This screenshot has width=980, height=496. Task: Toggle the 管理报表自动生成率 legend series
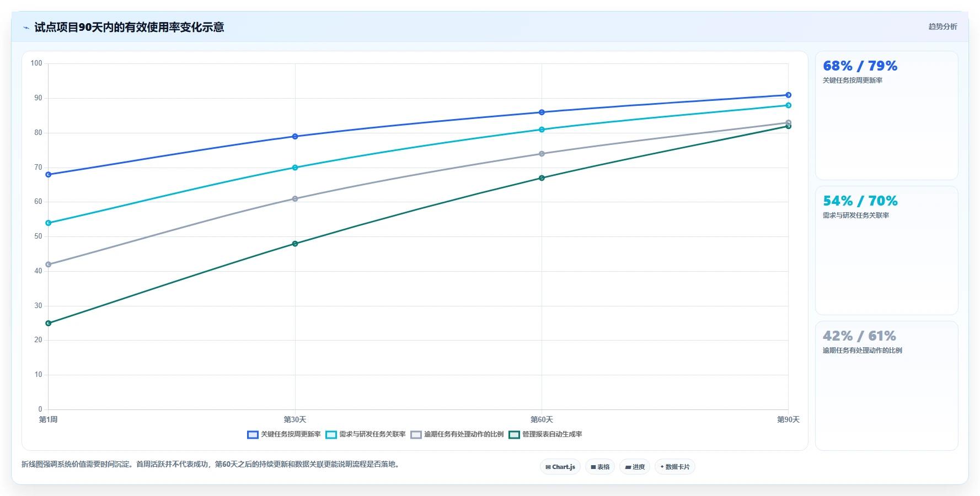(545, 434)
